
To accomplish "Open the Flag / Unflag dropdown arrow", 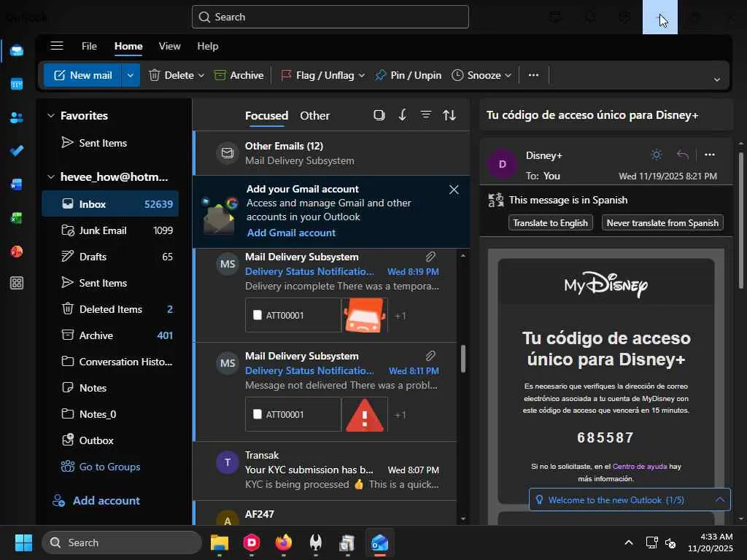I will 362,75.
